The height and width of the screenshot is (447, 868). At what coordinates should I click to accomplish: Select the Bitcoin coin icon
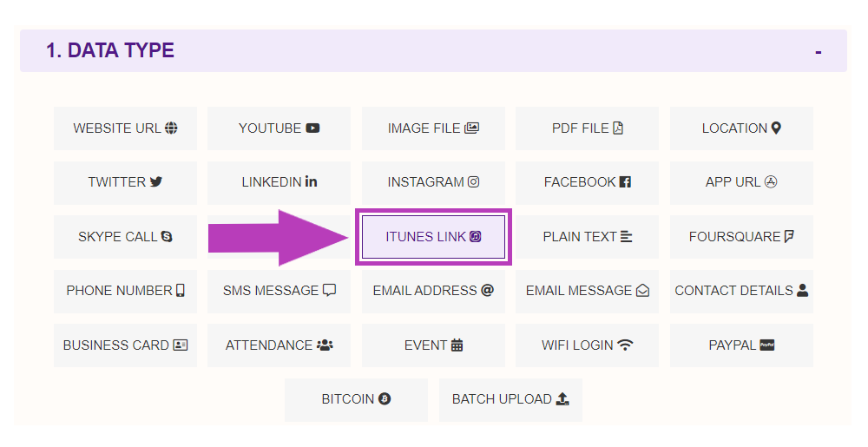385,398
